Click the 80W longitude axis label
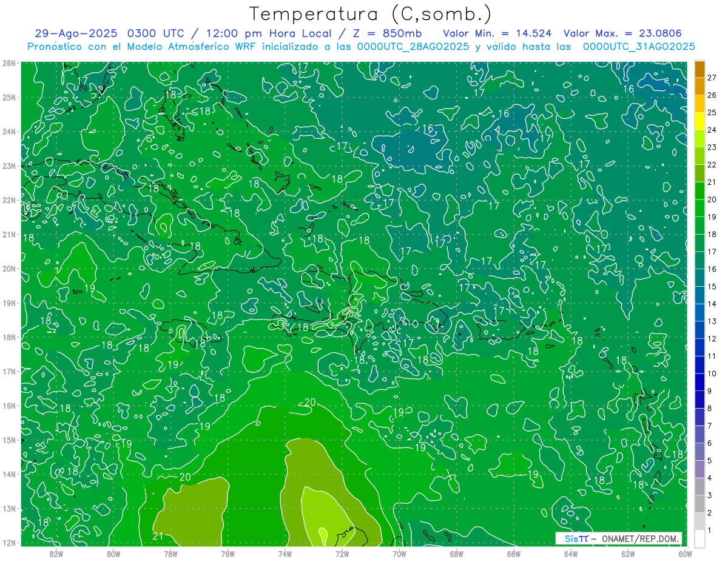The height and width of the screenshot is (562, 728). (x=113, y=553)
